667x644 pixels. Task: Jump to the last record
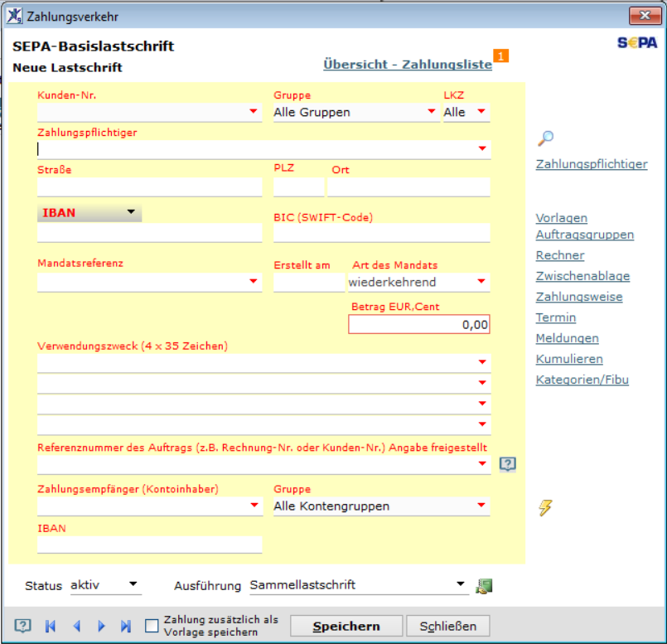126,626
